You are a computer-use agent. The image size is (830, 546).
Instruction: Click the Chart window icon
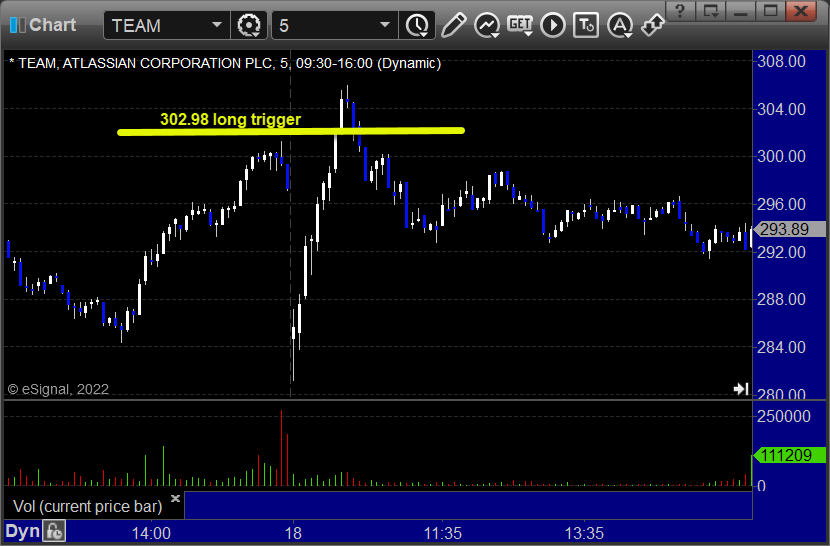pos(17,25)
